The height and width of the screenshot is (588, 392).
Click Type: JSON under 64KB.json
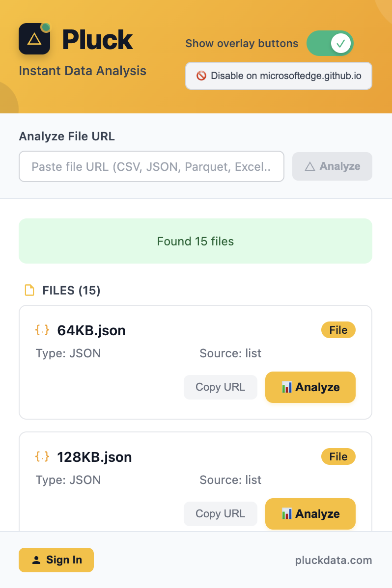click(x=68, y=353)
